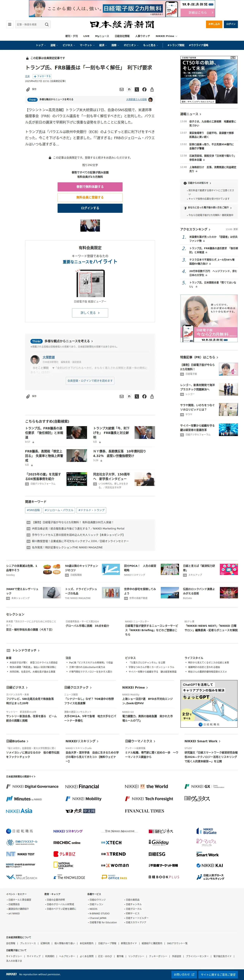Open the NIKKEI Mobility logo
The image size is (244, 980).
(x=84, y=799)
